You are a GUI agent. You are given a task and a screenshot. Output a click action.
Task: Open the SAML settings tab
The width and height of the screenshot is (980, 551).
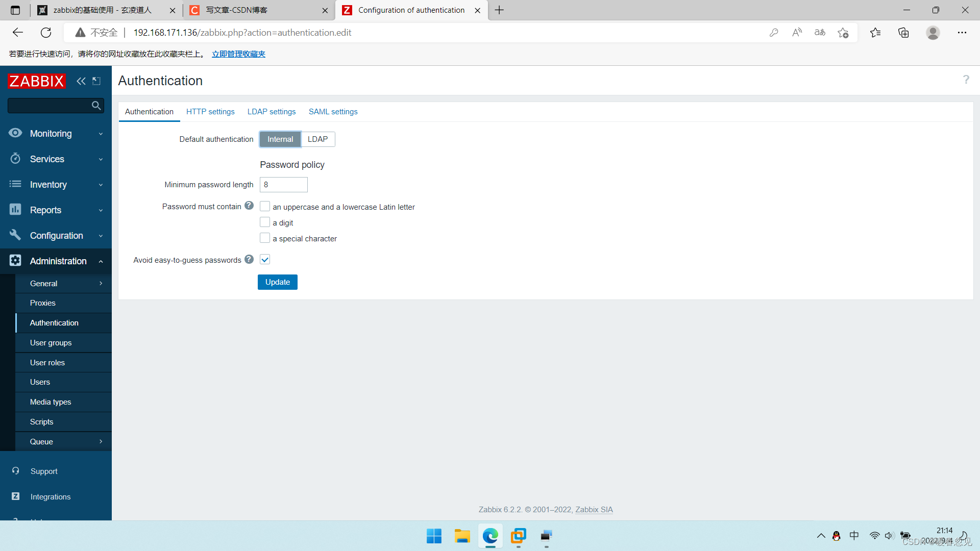pyautogui.click(x=333, y=112)
